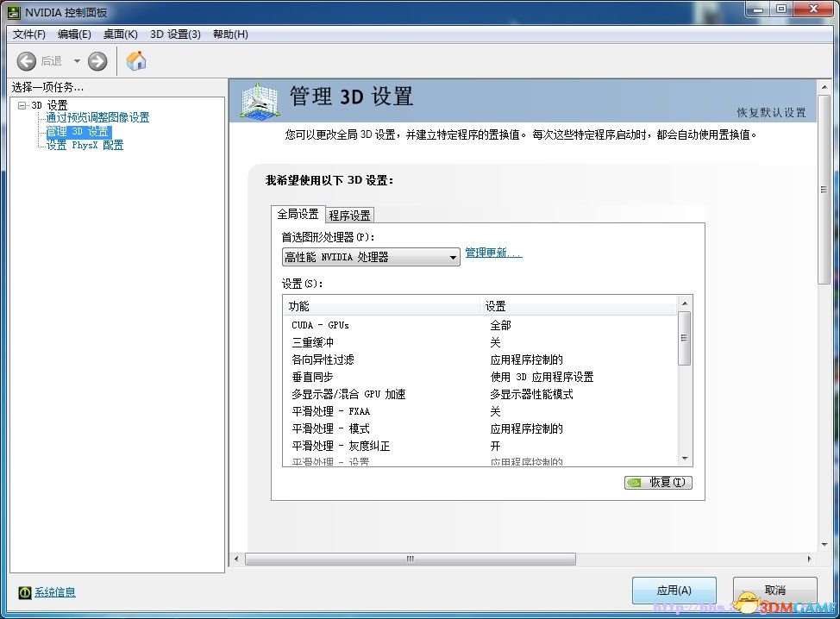Click horizontal scrollbar left arrow
This screenshot has height=619, width=840.
237,559
